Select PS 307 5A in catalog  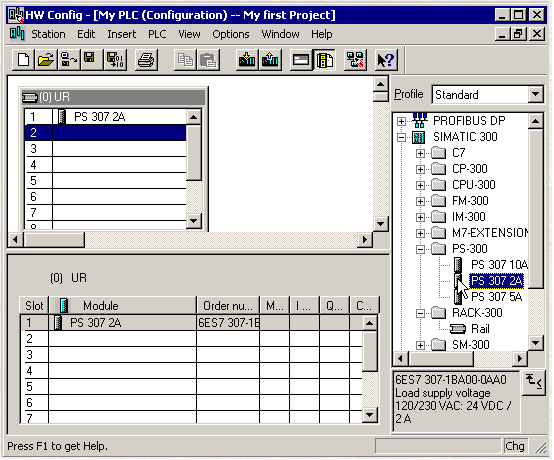496,297
